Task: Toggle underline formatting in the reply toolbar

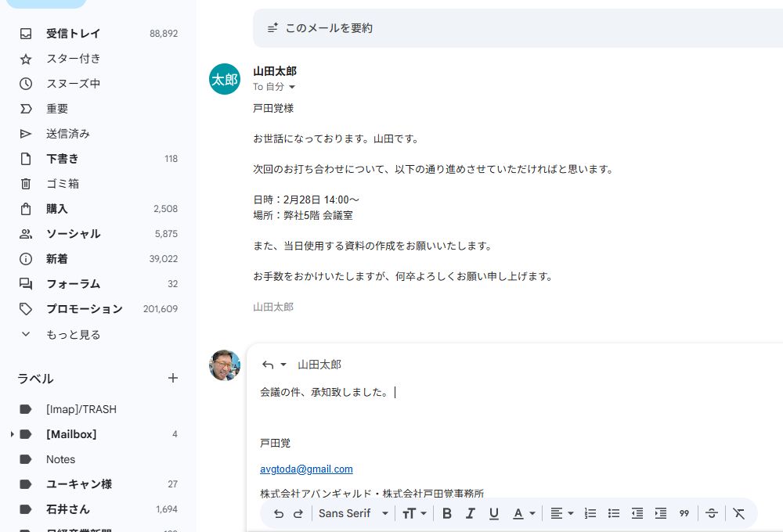Action: tap(494, 513)
